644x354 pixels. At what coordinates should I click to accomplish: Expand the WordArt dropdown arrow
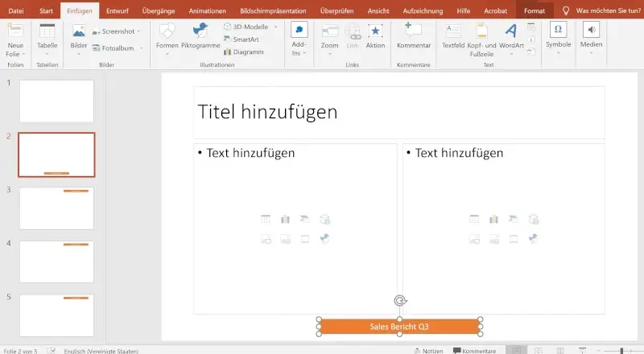click(x=511, y=54)
